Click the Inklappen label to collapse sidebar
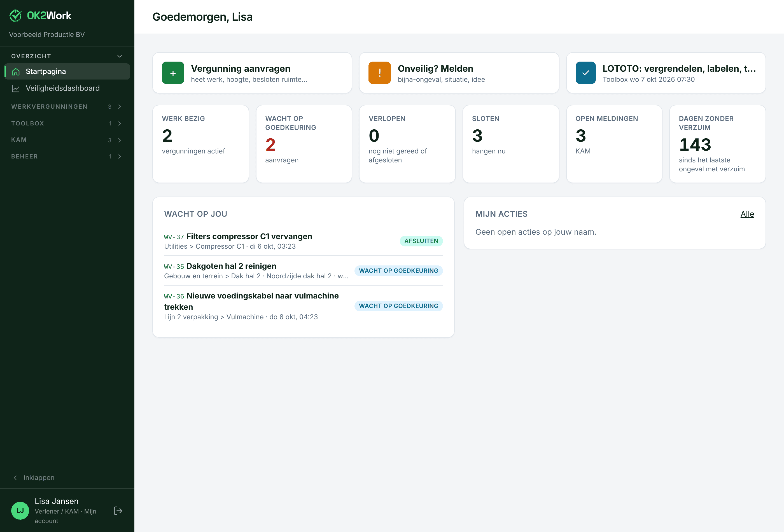 coord(39,478)
